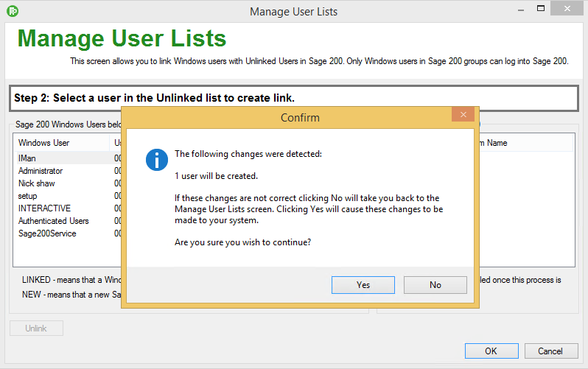Select the Administrator user row
The width and height of the screenshot is (588, 369).
point(41,171)
